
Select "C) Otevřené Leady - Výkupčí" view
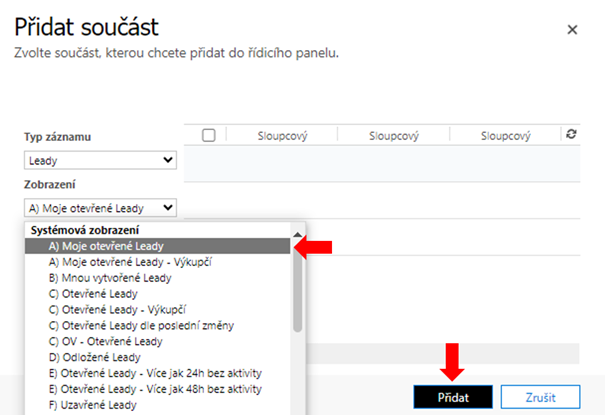pos(118,310)
